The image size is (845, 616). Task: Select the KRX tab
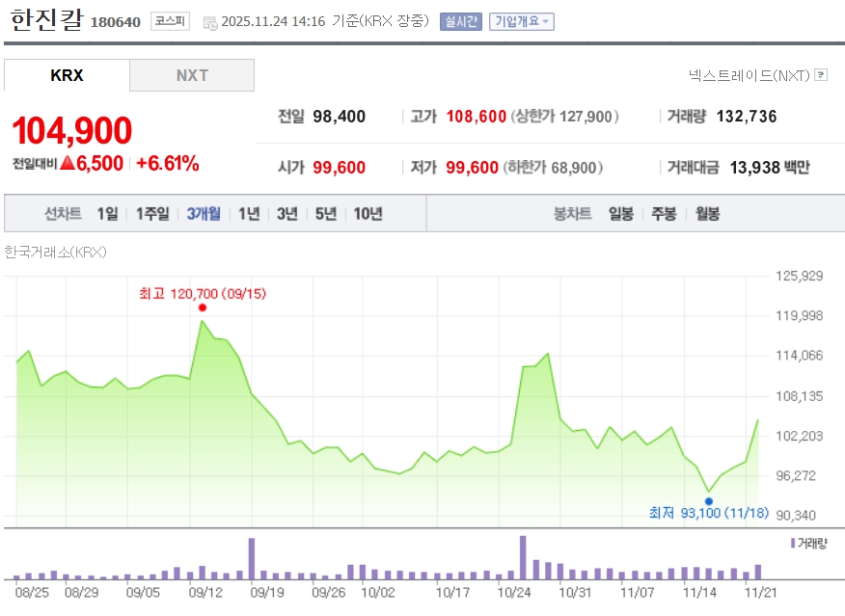[x=67, y=75]
